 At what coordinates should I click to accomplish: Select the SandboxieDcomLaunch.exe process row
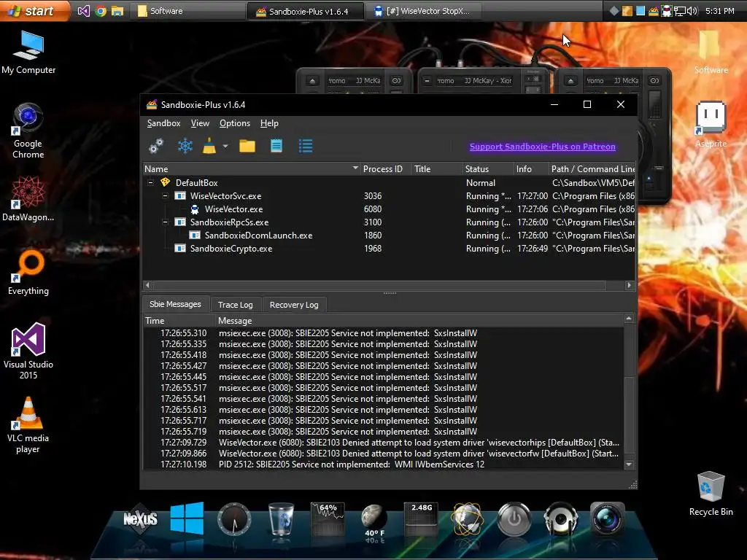click(389, 236)
